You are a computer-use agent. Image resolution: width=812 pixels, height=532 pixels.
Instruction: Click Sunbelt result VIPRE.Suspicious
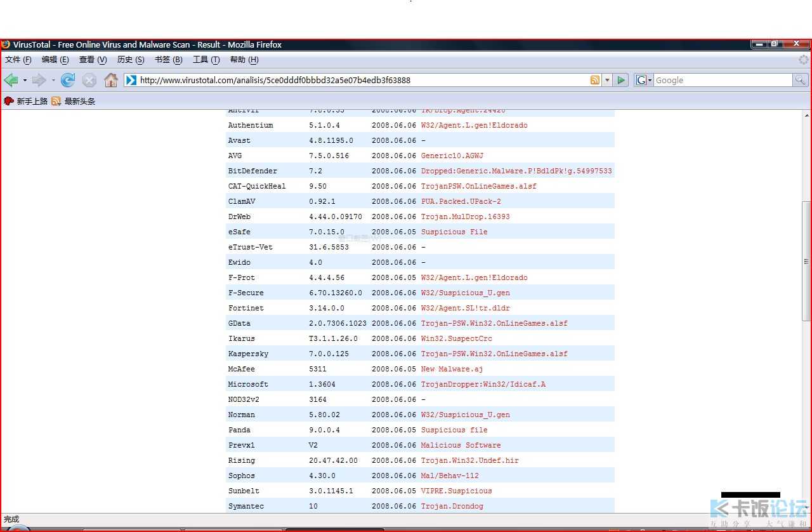click(x=457, y=491)
